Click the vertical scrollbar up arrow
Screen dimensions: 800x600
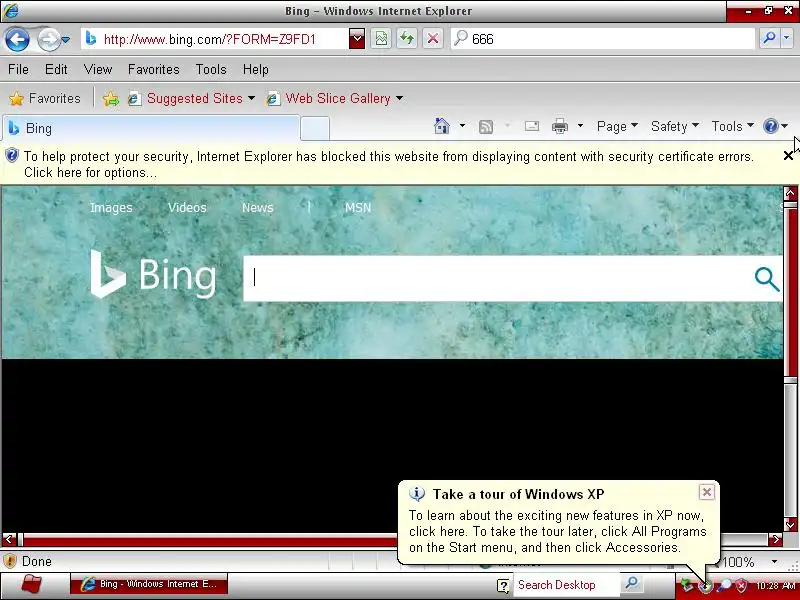790,193
